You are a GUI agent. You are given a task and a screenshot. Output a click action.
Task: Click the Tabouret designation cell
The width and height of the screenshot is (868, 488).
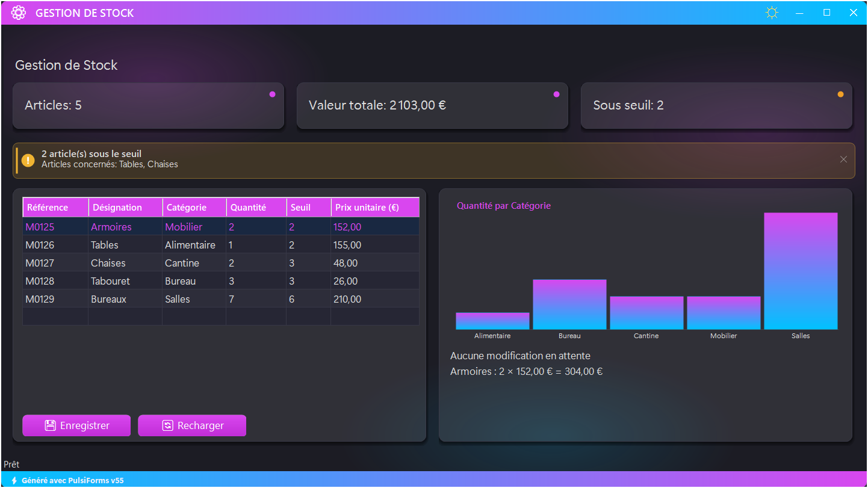point(125,281)
